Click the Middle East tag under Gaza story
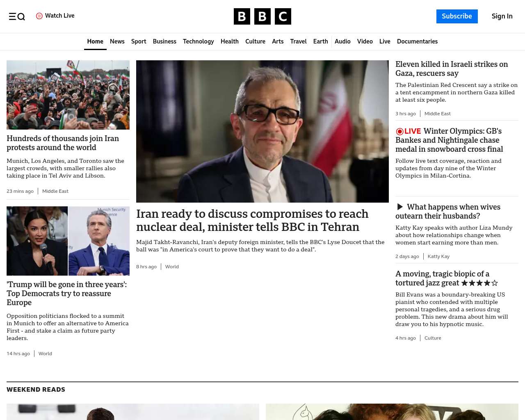 437,114
